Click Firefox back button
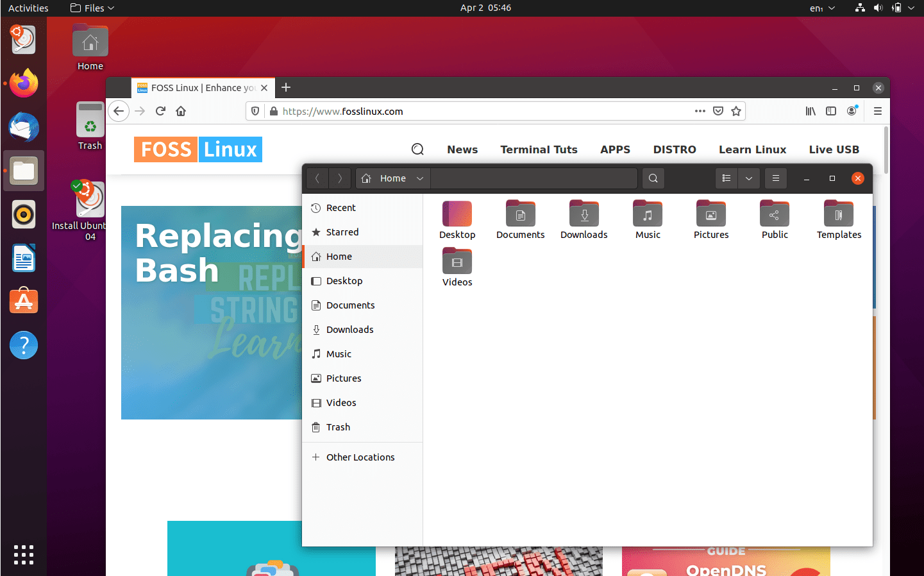 pos(119,111)
